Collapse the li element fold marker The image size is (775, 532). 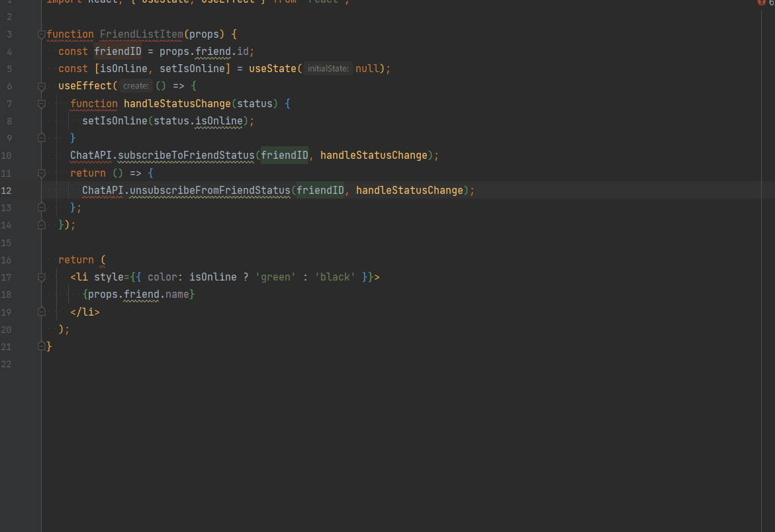[x=42, y=277]
